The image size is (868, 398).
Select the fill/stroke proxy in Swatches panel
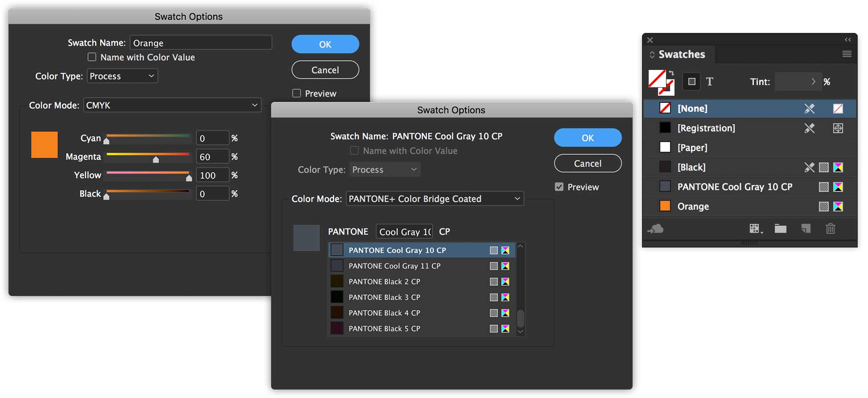click(661, 82)
